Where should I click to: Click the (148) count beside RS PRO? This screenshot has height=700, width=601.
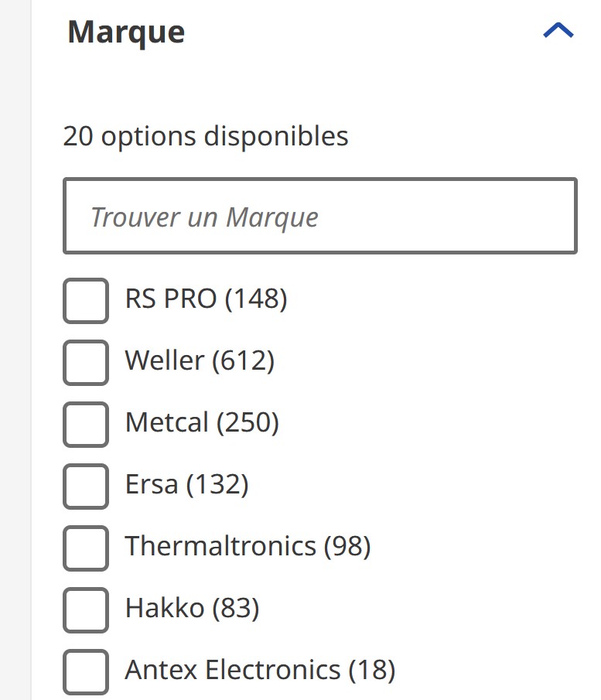point(256,299)
